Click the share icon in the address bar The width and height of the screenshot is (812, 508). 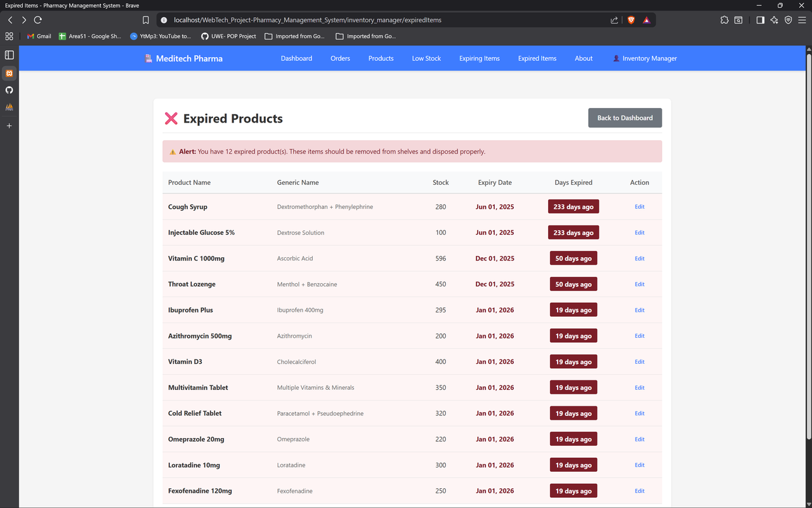tap(614, 20)
